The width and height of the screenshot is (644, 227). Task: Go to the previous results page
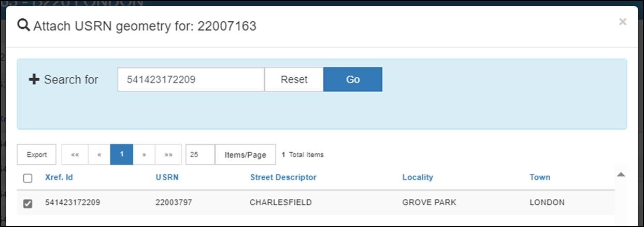99,154
